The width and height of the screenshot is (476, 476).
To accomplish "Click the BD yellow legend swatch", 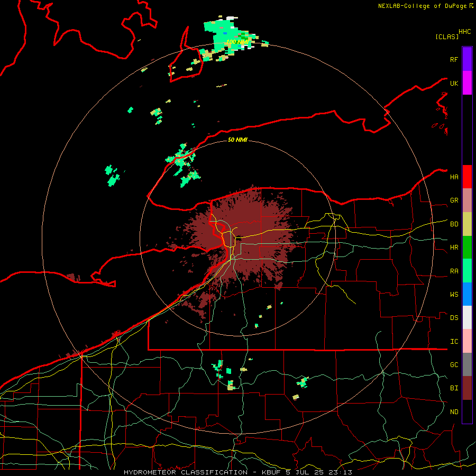I will click(467, 224).
